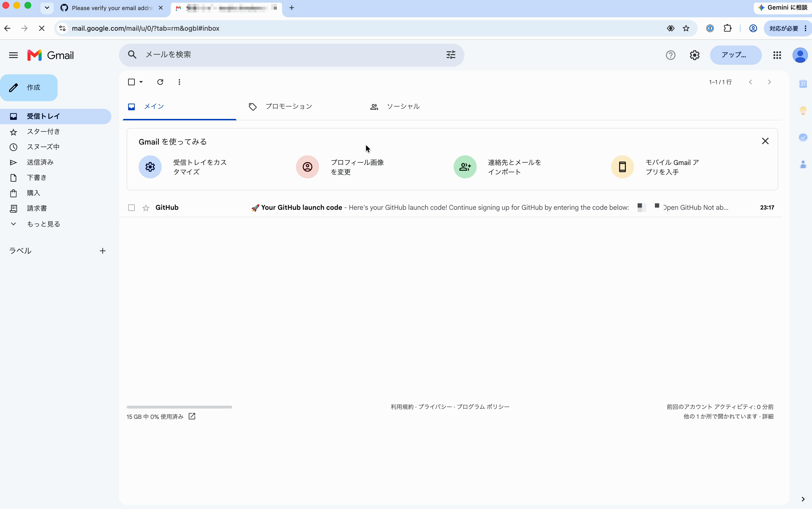Screen dimensions: 812x509
Task: View site information icon in address bar
Action: 62,28
